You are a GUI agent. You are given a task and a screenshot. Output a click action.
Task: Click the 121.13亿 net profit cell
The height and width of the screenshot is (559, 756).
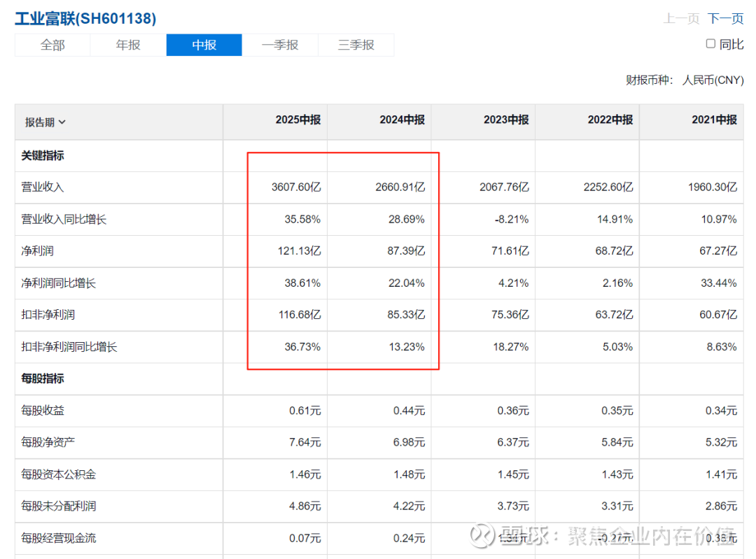pos(300,251)
